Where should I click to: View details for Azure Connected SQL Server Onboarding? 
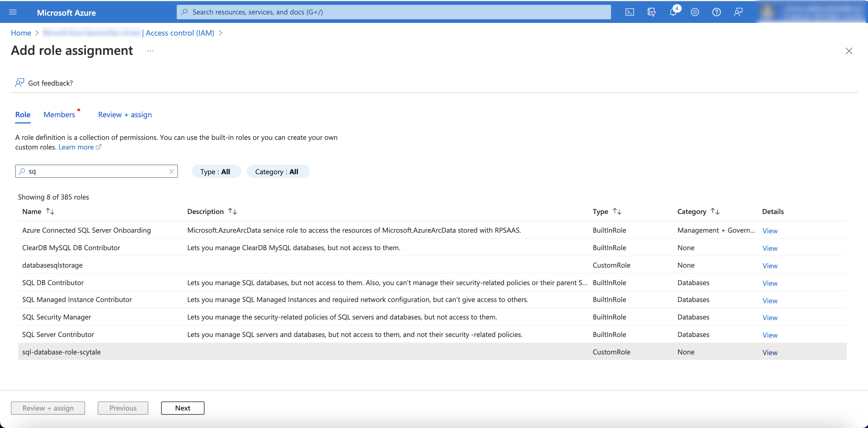(x=770, y=231)
